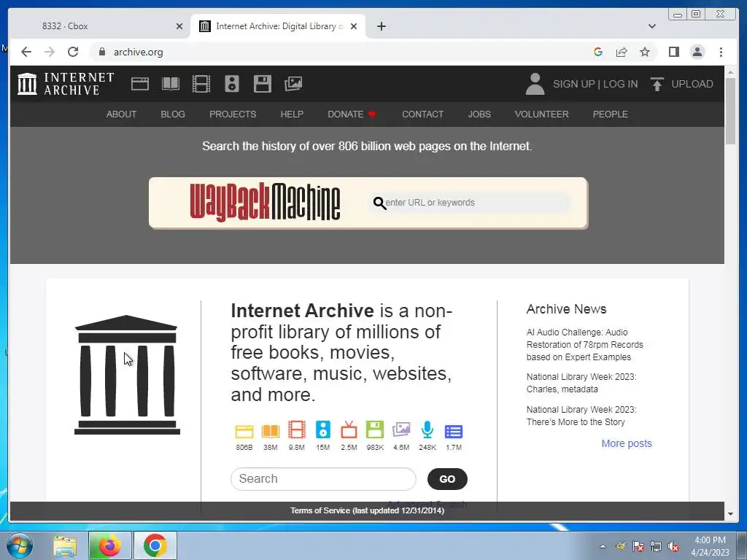Click the UPLOAD link text
The image size is (747, 560).
[x=692, y=84]
